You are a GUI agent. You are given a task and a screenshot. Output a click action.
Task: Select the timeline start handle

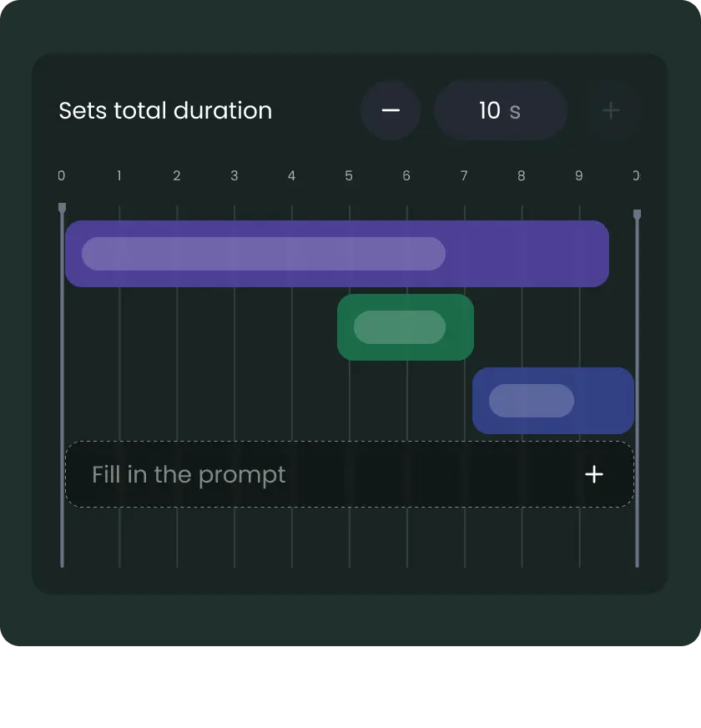[62, 208]
